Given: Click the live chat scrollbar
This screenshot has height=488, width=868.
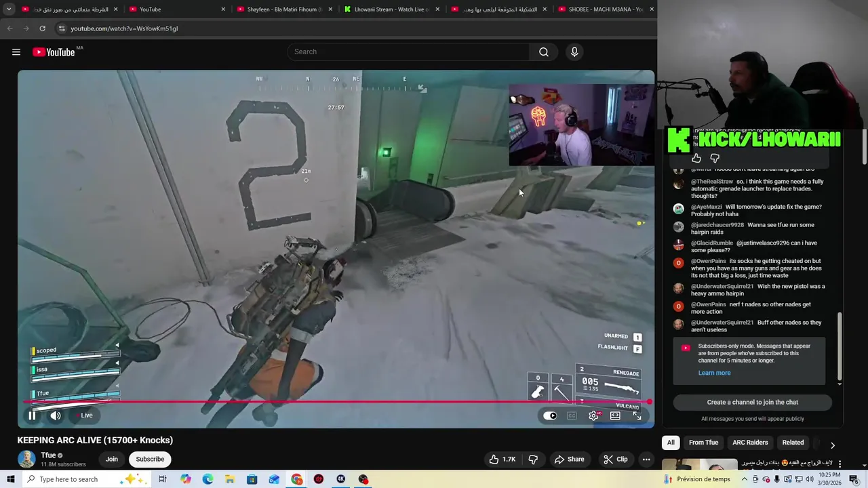Looking at the screenshot, I should 840,346.
